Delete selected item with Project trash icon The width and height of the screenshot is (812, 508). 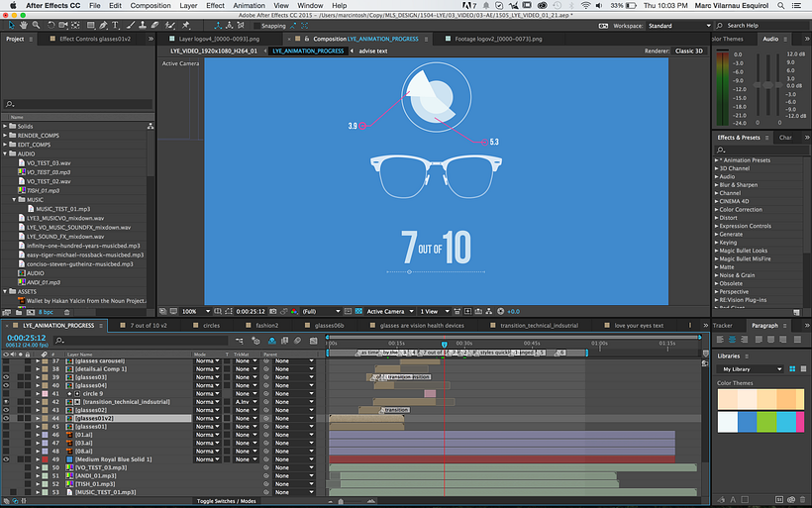[x=66, y=312]
